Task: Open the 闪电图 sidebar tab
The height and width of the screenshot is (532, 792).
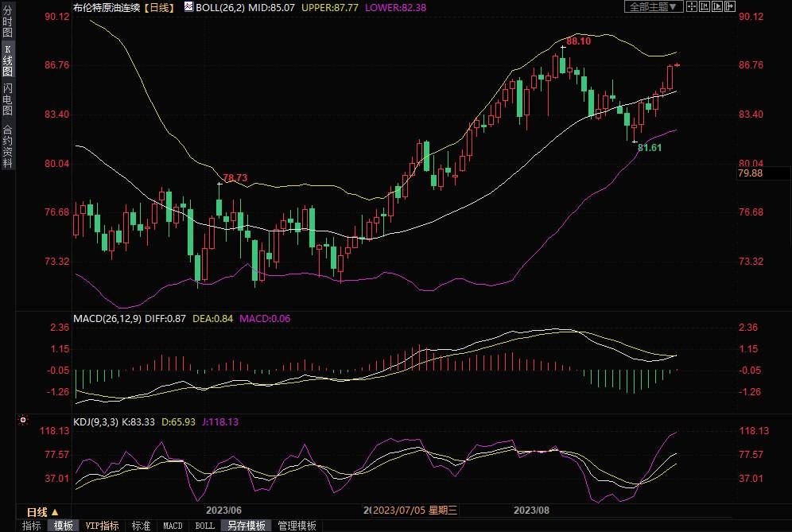Action: pos(8,99)
